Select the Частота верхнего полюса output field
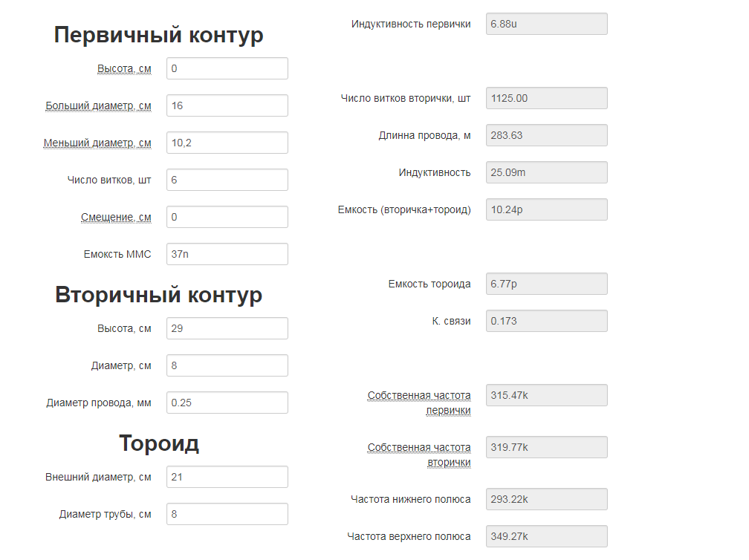749x560 pixels. click(546, 536)
